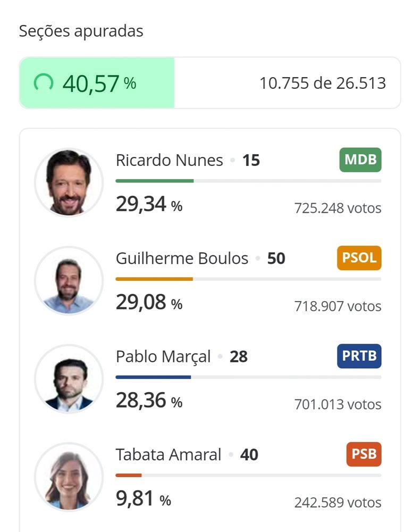Click the red PSB party badge
Viewport: 420px width, 532px height.
(x=364, y=454)
